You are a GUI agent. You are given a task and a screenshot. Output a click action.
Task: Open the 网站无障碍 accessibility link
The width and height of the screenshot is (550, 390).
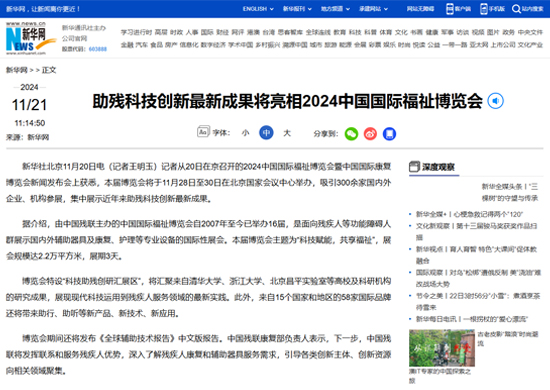tap(420, 9)
